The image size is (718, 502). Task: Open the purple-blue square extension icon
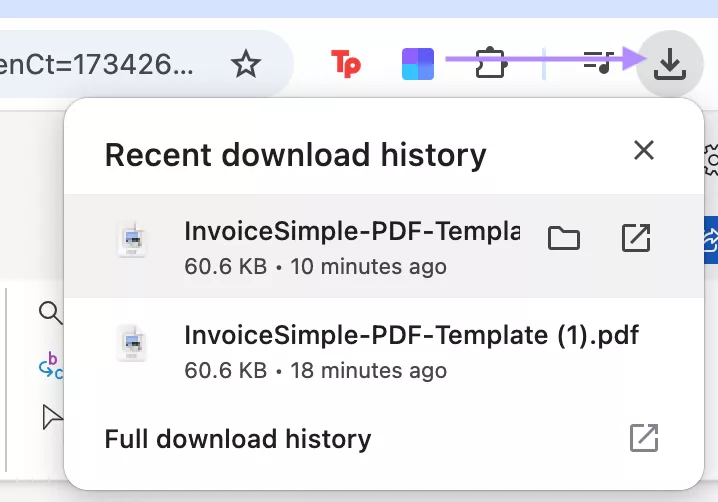coord(418,64)
